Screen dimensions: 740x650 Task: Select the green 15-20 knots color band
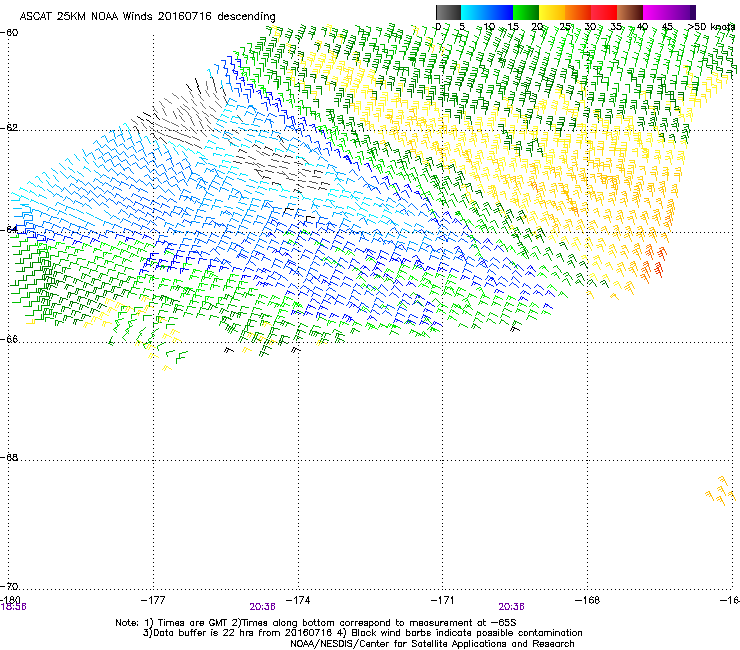(x=526, y=12)
